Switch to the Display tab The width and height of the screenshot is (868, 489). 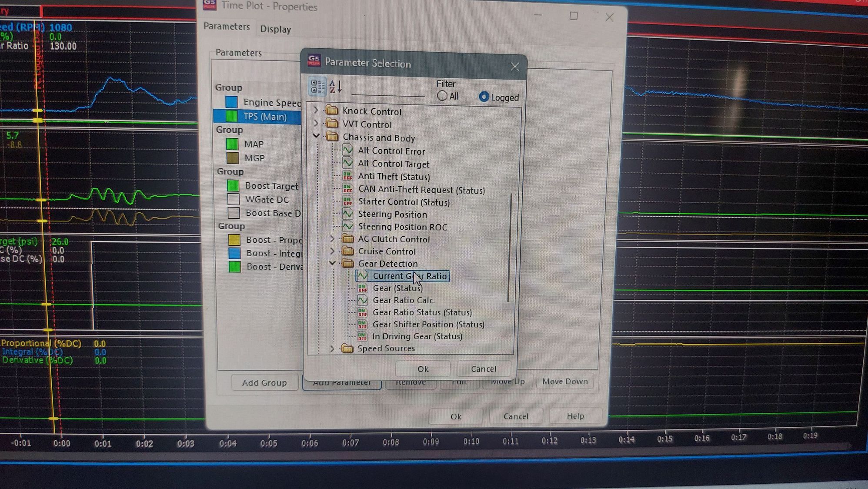(x=275, y=29)
